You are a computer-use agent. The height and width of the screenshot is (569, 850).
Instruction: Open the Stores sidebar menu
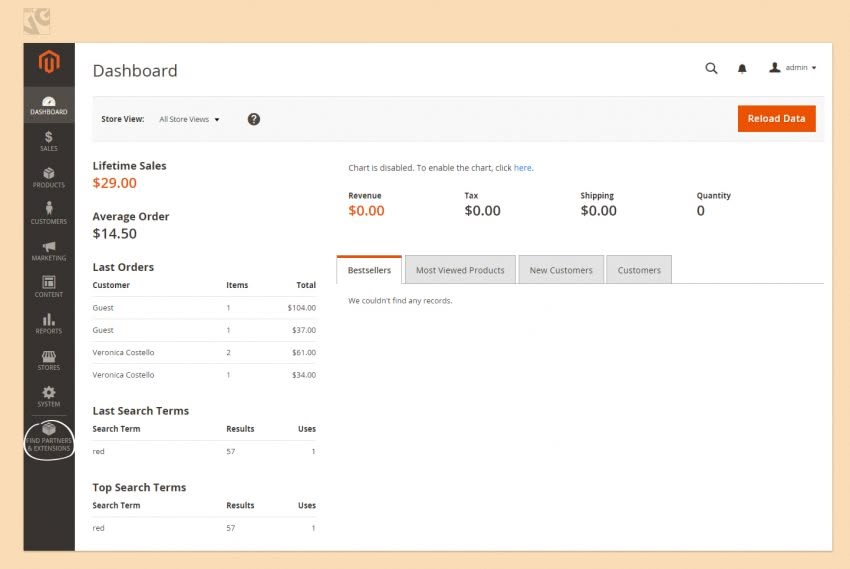coord(49,360)
